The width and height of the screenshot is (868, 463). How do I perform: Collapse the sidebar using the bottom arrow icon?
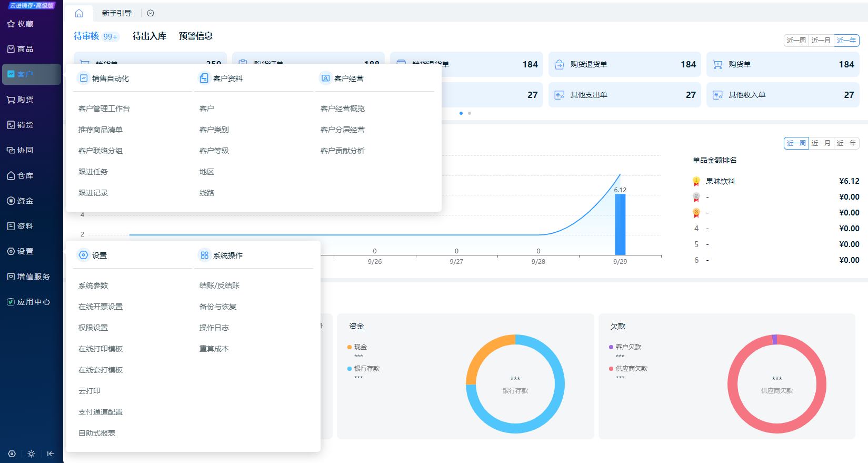click(x=51, y=454)
